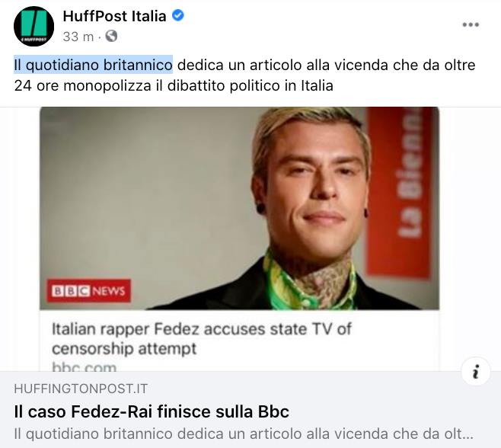501x448 pixels.
Task: Click the post caption about 'dibattito politico in Italia'
Action: click(x=244, y=75)
